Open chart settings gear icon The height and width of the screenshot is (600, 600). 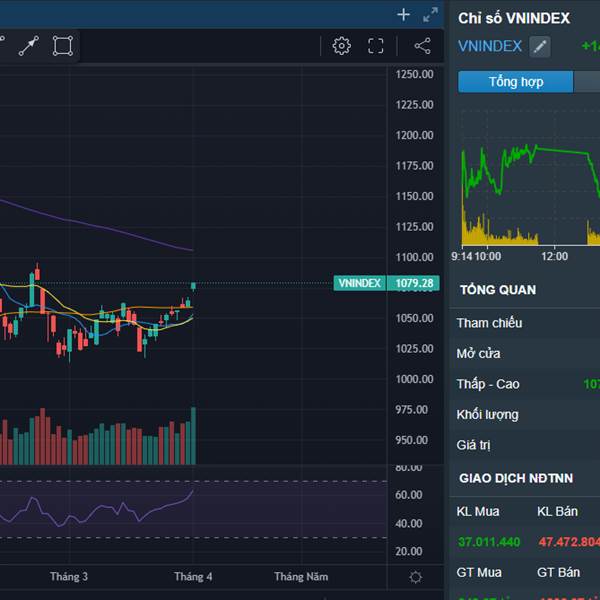(x=341, y=46)
